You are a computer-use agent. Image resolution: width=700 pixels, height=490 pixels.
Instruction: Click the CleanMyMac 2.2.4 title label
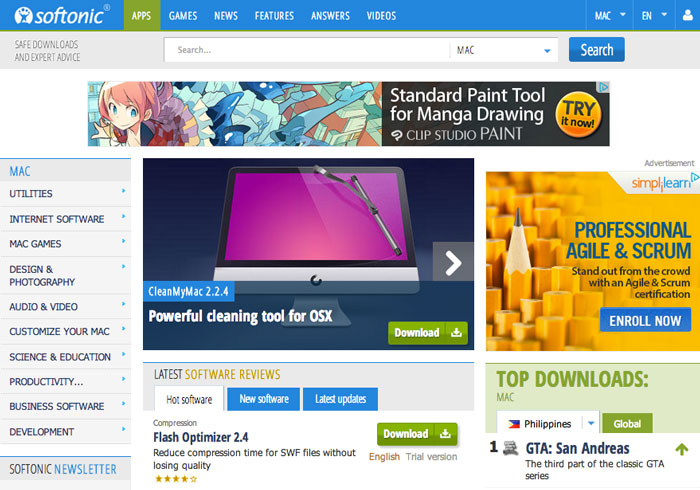pos(188,291)
